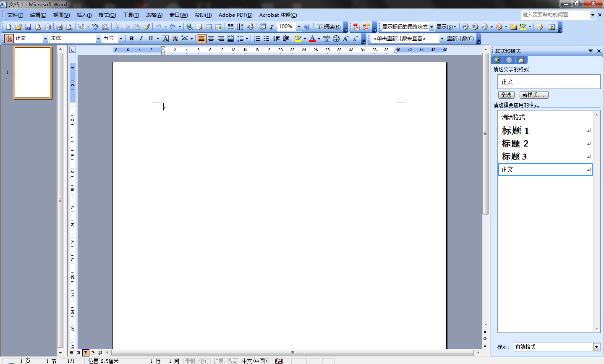Open the 有效格式 display dropdown
The width and height of the screenshot is (604, 364).
pos(596,347)
